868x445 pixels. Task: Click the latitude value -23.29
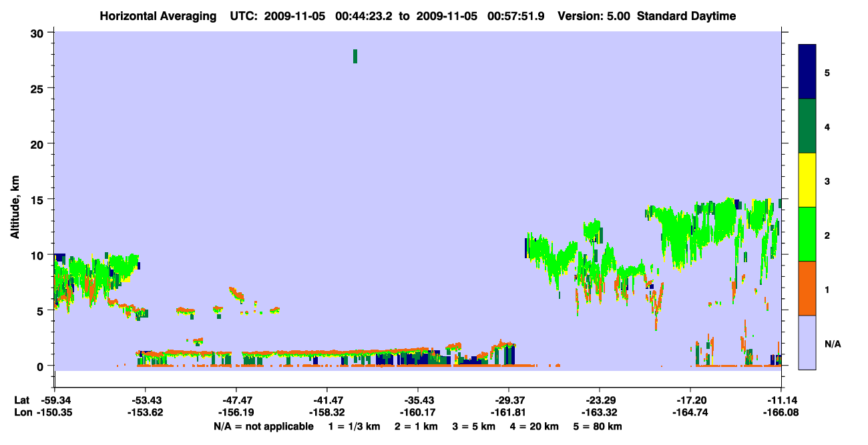point(599,400)
